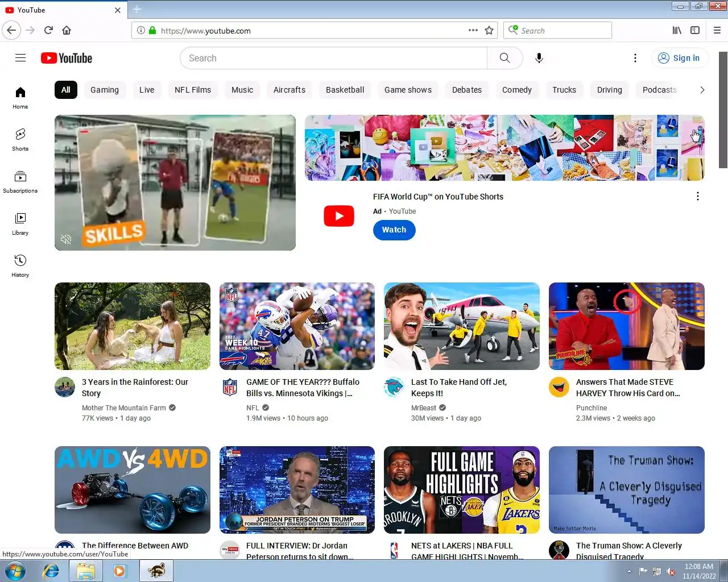Select the Gaming chip

click(x=105, y=90)
